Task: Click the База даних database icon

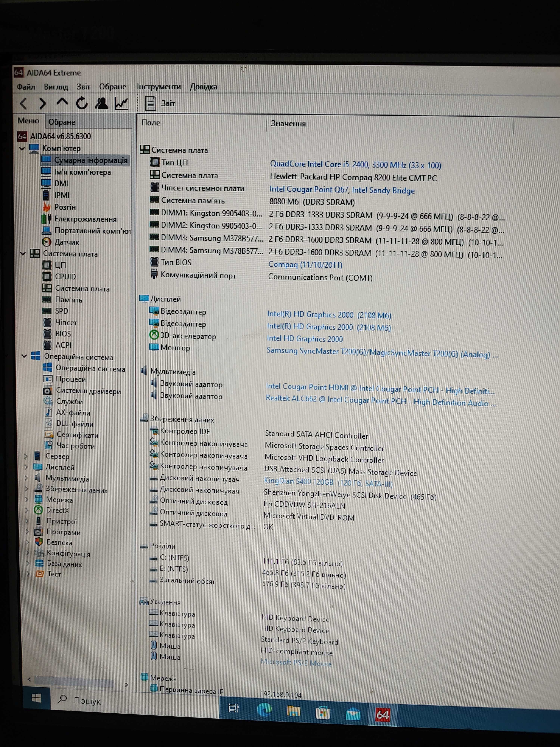Action: pyautogui.click(x=40, y=563)
